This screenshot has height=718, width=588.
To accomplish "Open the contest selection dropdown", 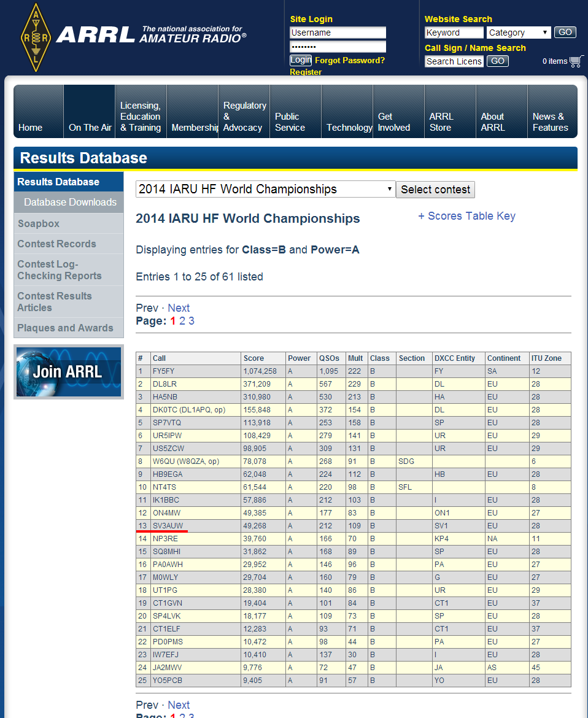I will [x=265, y=189].
